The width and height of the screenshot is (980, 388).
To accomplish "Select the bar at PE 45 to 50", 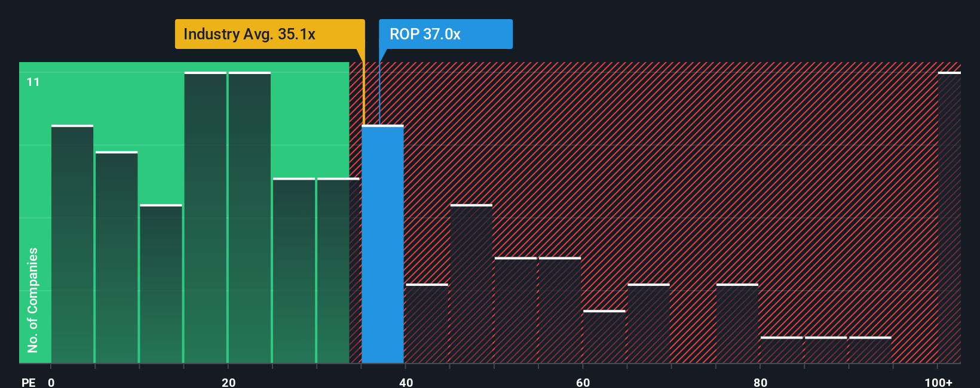I will click(x=471, y=284).
